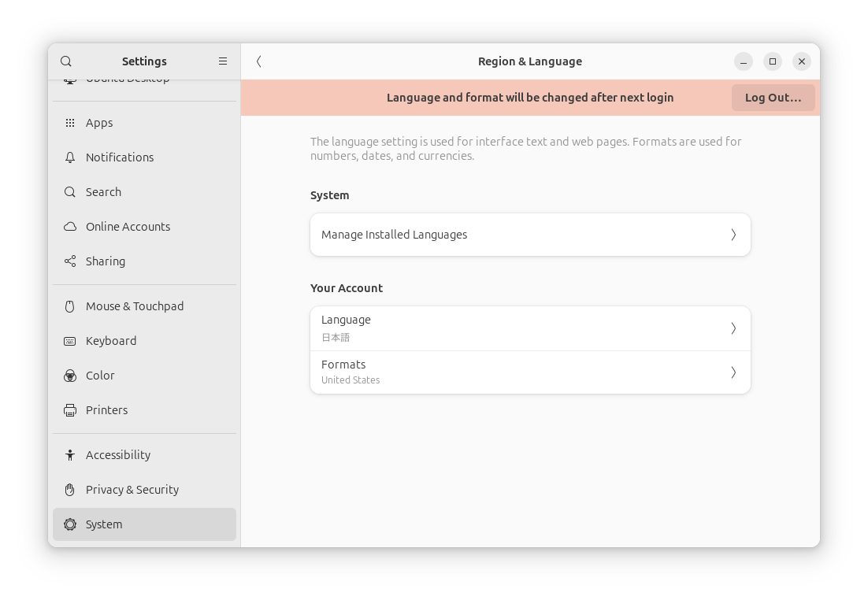
Task: Select Keyboard in the sidebar
Action: pyautogui.click(x=144, y=342)
